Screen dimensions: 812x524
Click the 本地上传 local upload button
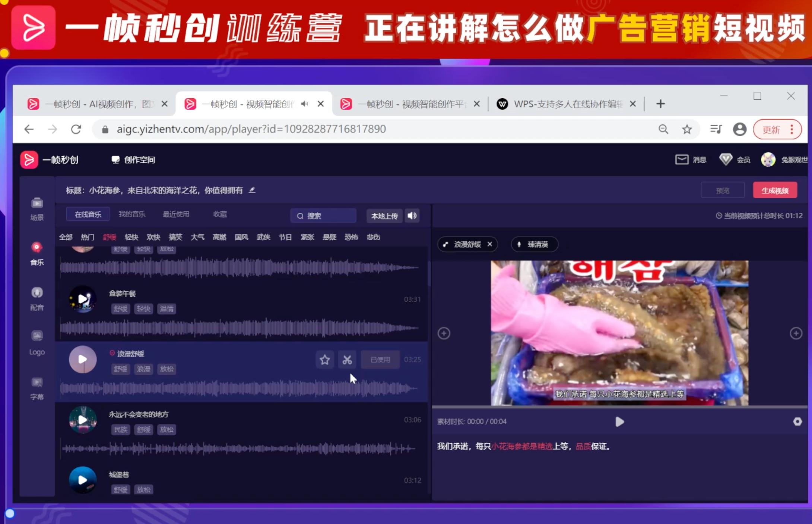coord(384,216)
